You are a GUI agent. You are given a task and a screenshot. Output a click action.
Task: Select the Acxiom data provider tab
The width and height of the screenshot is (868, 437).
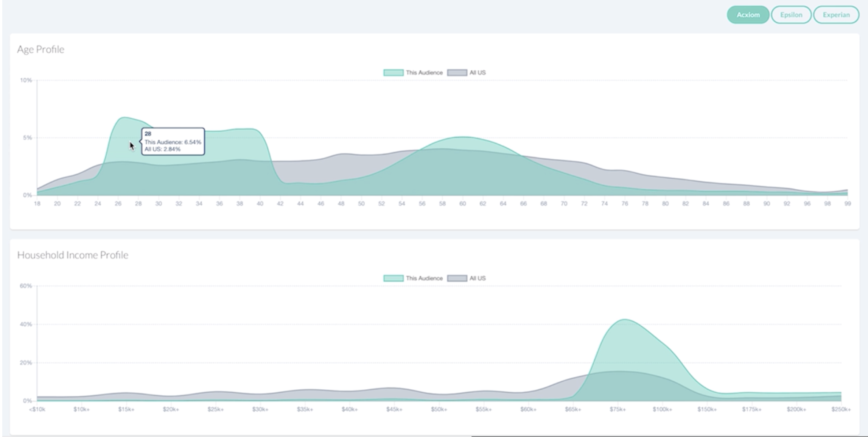tap(748, 15)
